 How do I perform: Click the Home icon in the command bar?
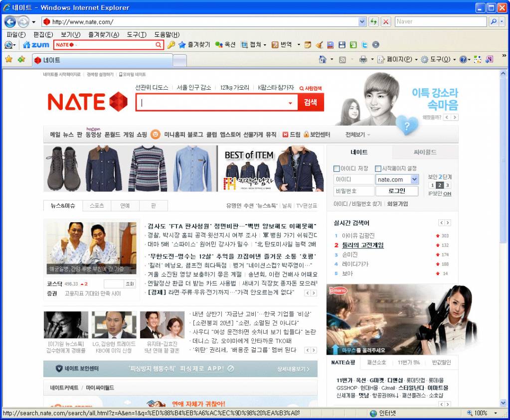pos(323,59)
